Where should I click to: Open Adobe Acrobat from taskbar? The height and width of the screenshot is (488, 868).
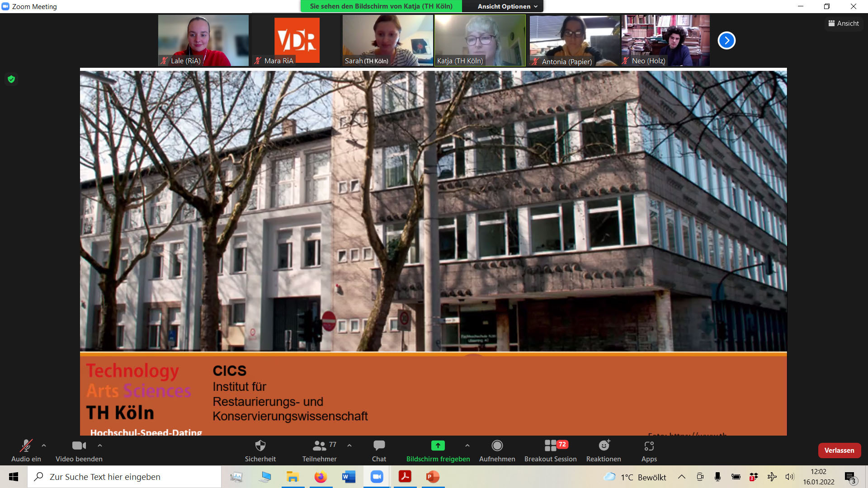[405, 477]
